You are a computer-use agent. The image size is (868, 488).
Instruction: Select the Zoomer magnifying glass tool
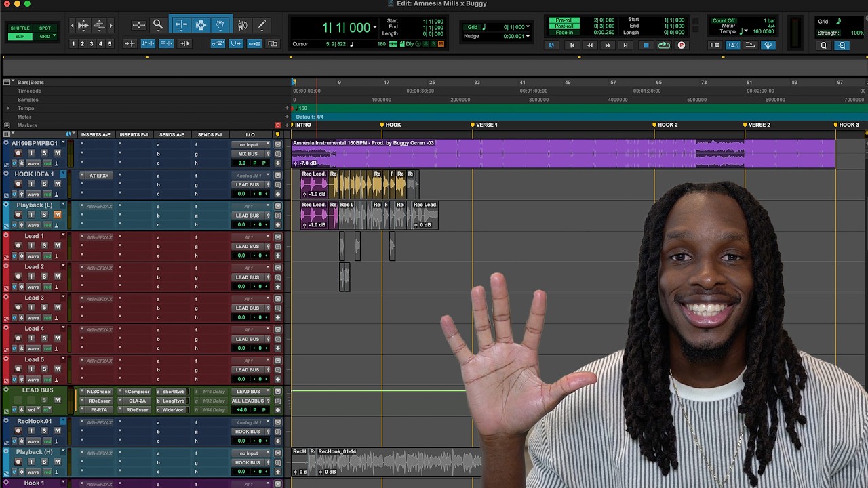tap(158, 25)
